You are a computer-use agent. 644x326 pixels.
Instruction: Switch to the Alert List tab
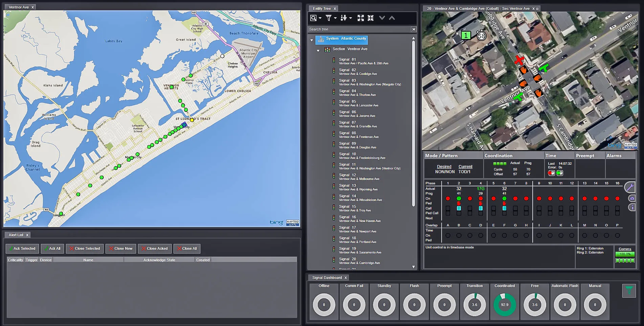[16, 235]
